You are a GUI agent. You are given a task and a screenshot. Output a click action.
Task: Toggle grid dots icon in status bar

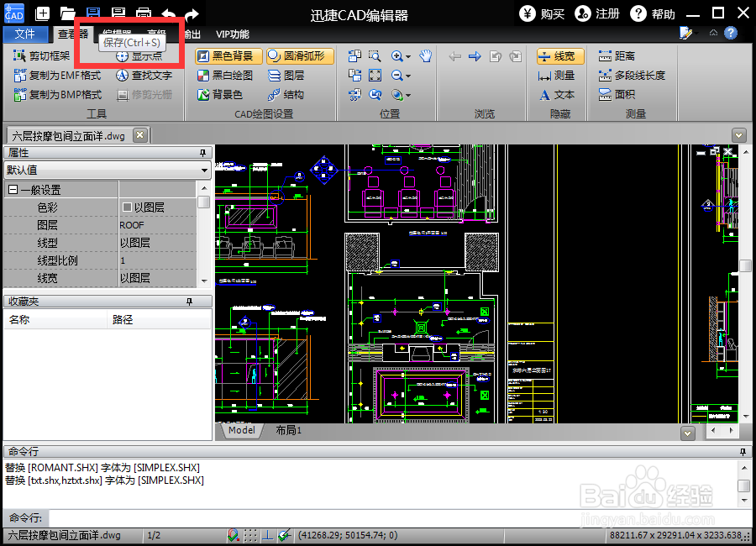click(x=250, y=535)
